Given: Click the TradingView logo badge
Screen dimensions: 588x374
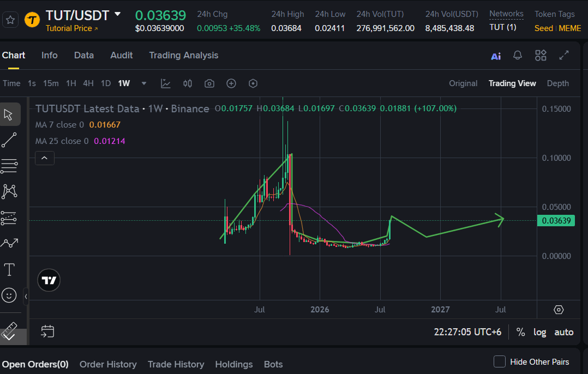Looking at the screenshot, I should pyautogui.click(x=49, y=280).
